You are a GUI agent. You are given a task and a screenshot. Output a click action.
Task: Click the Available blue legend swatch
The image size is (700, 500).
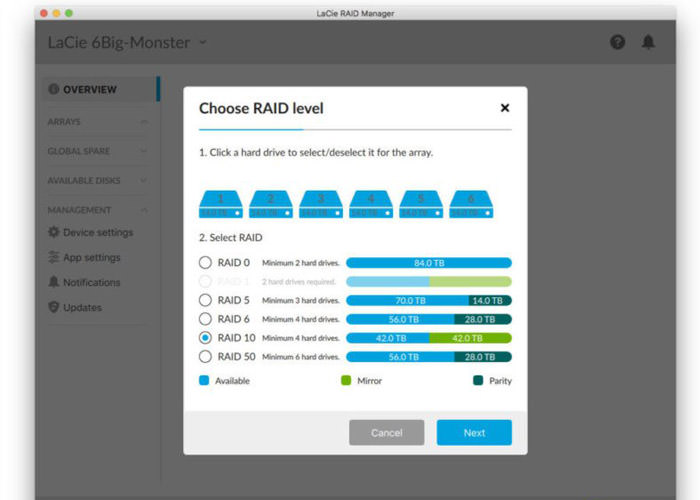[x=204, y=380]
